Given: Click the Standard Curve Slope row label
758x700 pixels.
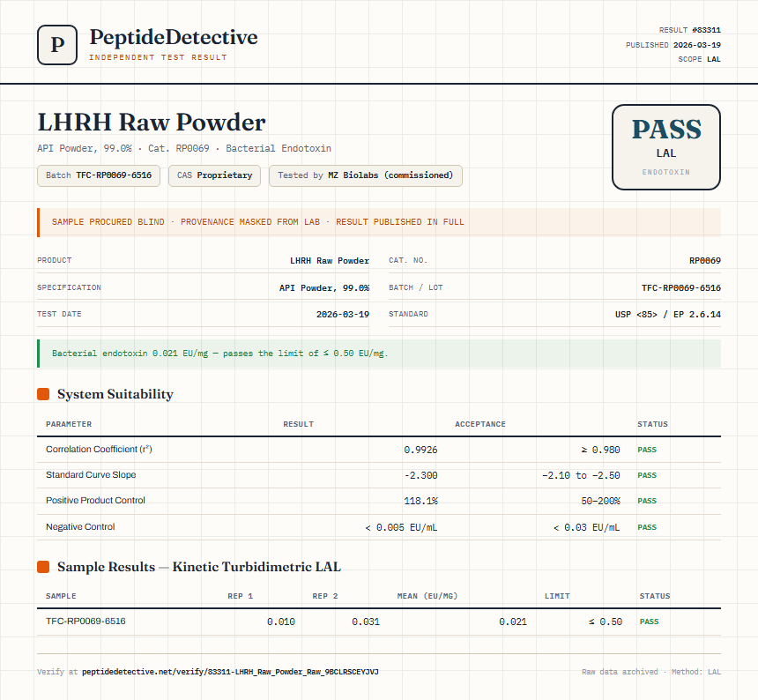Looking at the screenshot, I should coord(91,474).
